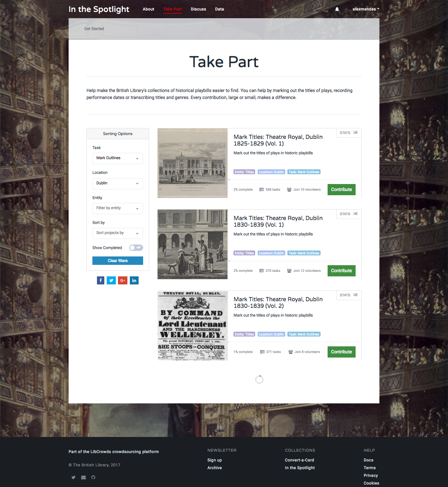448x487 pixels.
Task: Share the page via the Twitter icon
Action: (111, 280)
